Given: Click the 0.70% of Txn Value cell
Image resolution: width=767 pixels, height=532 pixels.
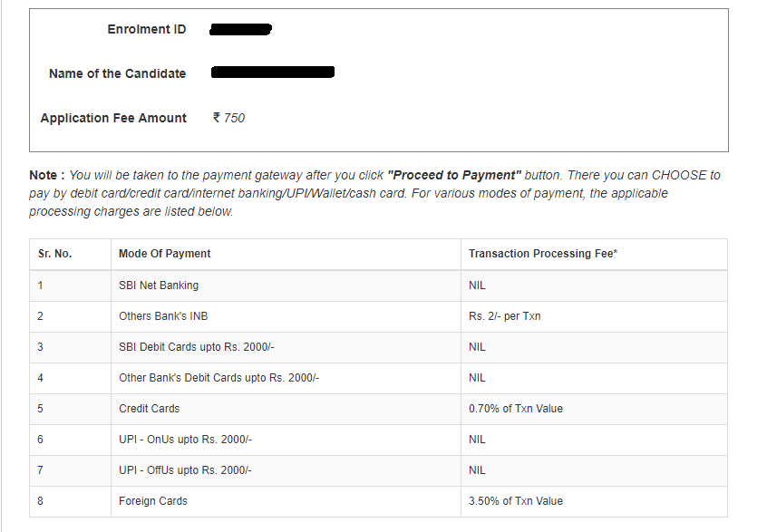Looking at the screenshot, I should pyautogui.click(x=515, y=409).
